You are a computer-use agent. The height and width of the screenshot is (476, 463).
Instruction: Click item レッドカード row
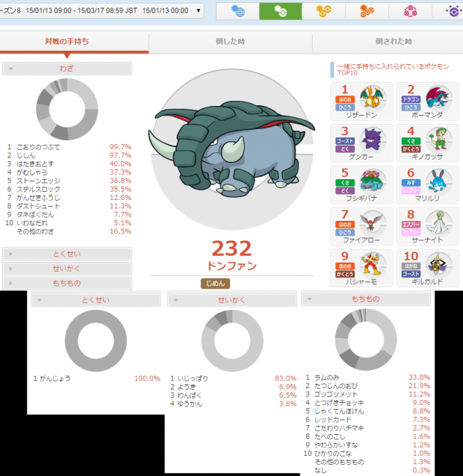coord(367,419)
